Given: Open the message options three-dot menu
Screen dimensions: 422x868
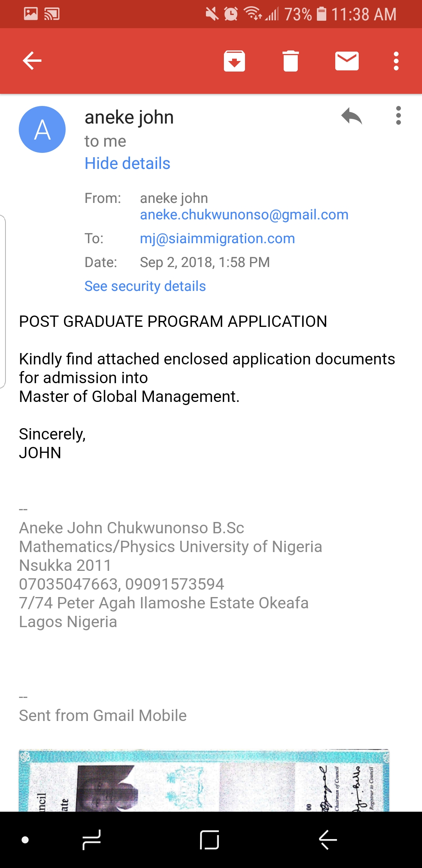Looking at the screenshot, I should pos(399,116).
